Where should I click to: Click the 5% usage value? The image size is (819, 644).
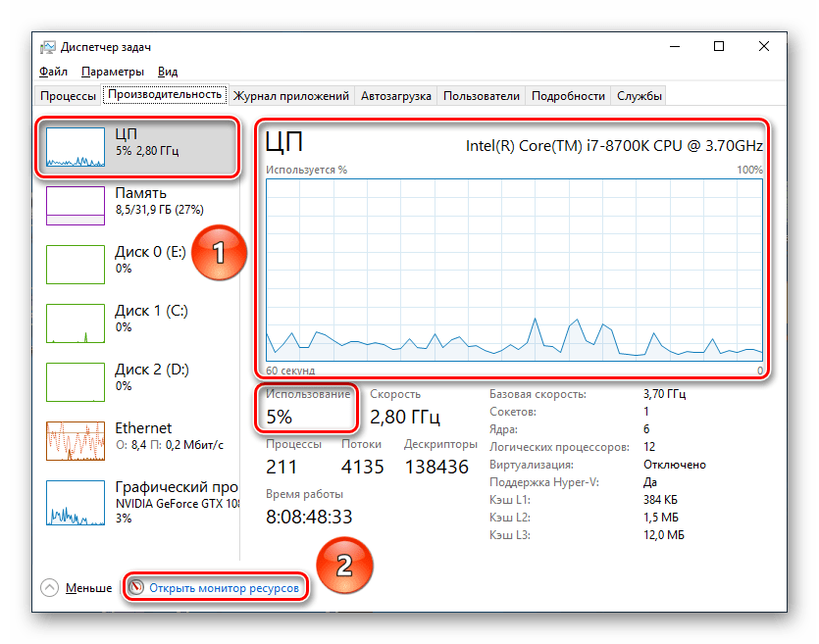tap(280, 417)
